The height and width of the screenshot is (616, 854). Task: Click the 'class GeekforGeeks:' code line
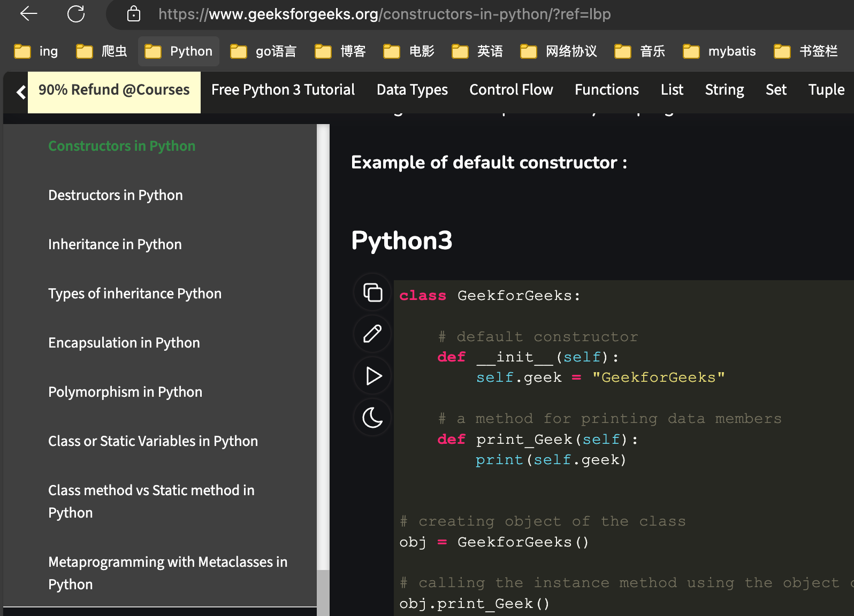pos(490,296)
